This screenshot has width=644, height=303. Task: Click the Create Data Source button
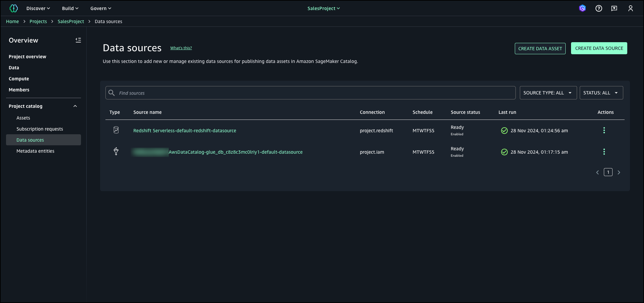tap(599, 48)
